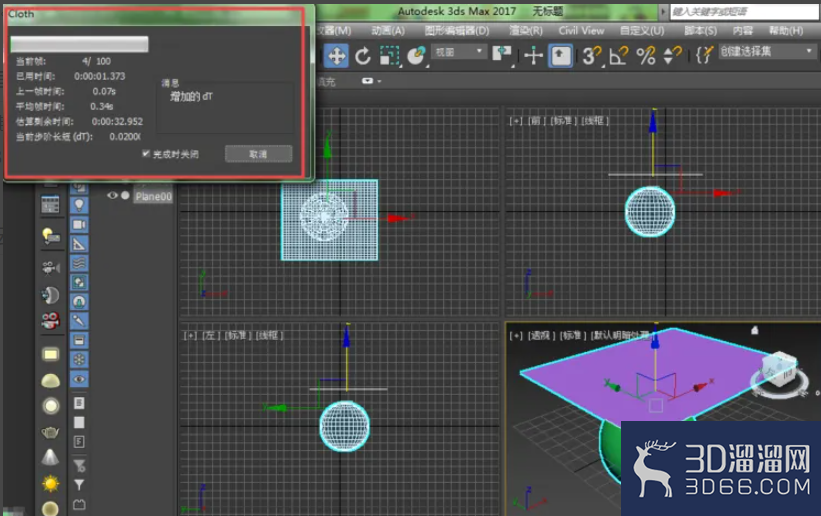
Task: Click the Use Pivot Point Center icon
Action: pyautogui.click(x=502, y=54)
